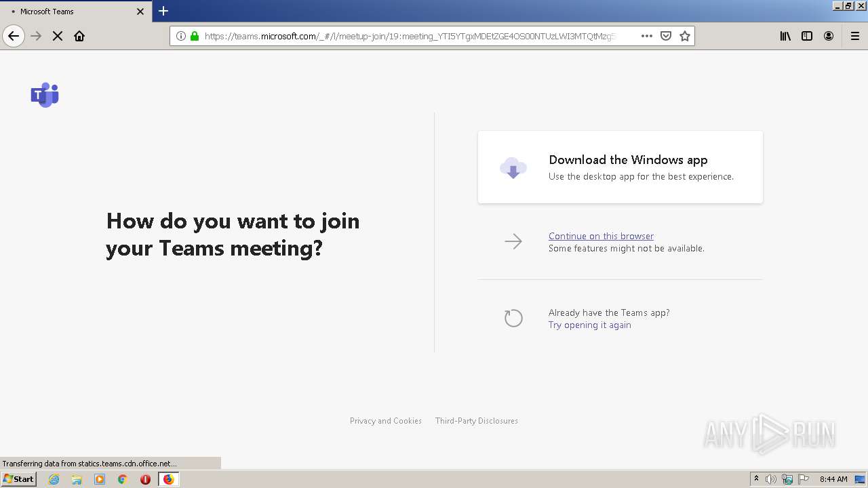Open the Firefox account menu
Viewport: 868px width, 488px height.
tap(829, 36)
